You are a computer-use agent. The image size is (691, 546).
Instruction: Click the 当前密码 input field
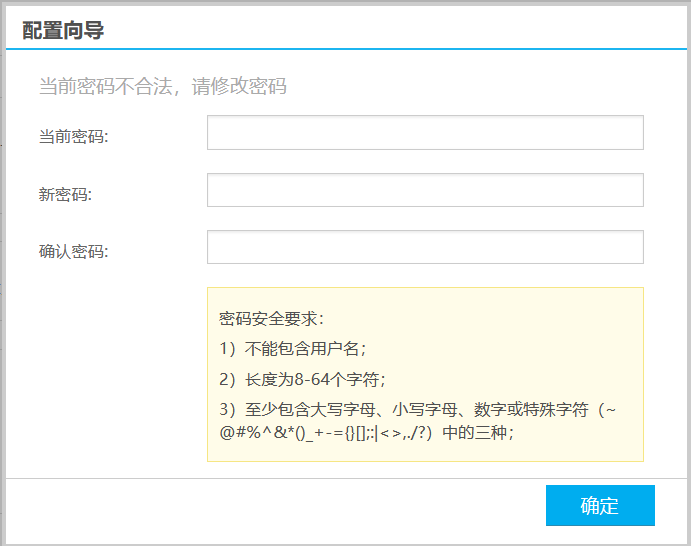(425, 133)
